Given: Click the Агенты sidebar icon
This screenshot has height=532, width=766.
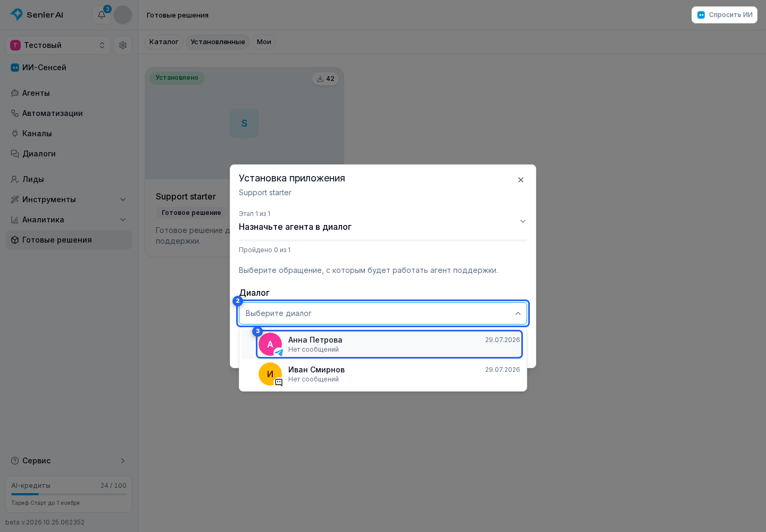Looking at the screenshot, I should pos(15,93).
